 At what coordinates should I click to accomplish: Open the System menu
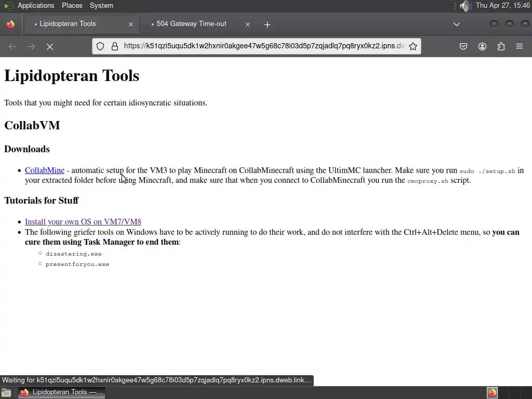pyautogui.click(x=101, y=5)
